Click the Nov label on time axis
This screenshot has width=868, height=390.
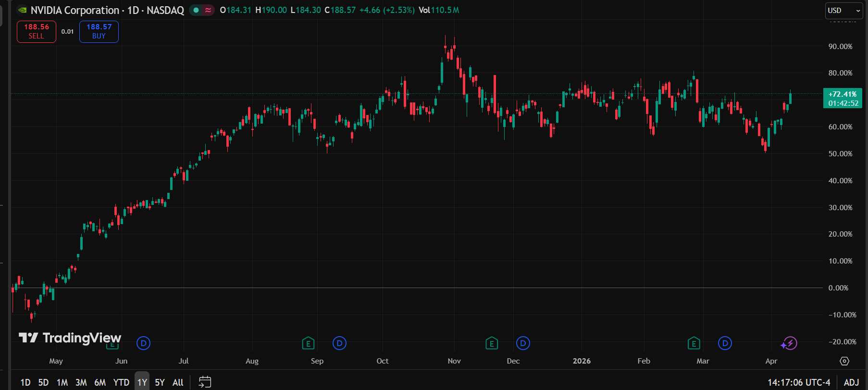454,361
